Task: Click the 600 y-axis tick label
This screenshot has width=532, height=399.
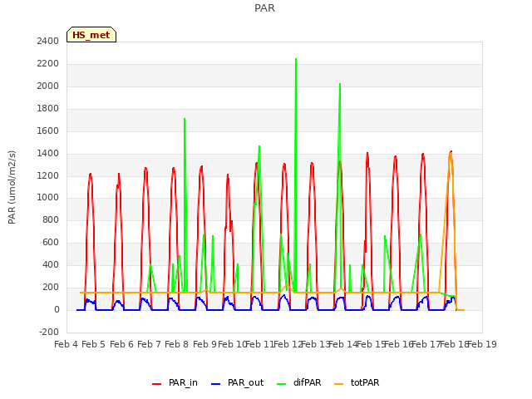Action: point(51,242)
